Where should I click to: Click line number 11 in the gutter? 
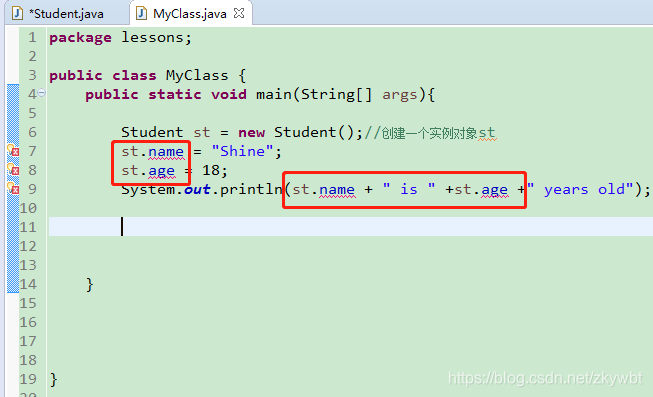(x=28, y=227)
